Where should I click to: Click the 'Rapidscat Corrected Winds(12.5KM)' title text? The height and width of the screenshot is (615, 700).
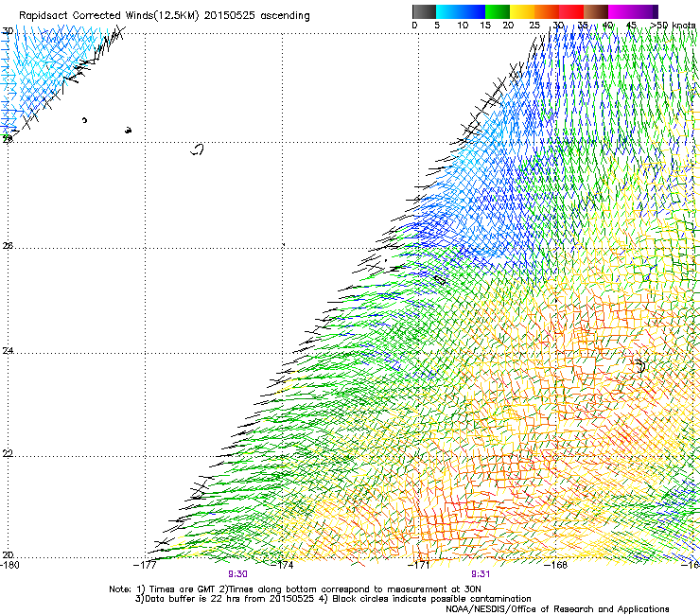coord(109,16)
